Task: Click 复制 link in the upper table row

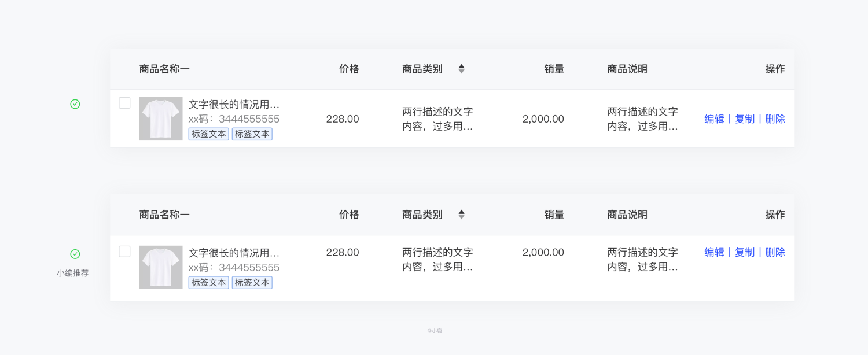Action: point(745,119)
